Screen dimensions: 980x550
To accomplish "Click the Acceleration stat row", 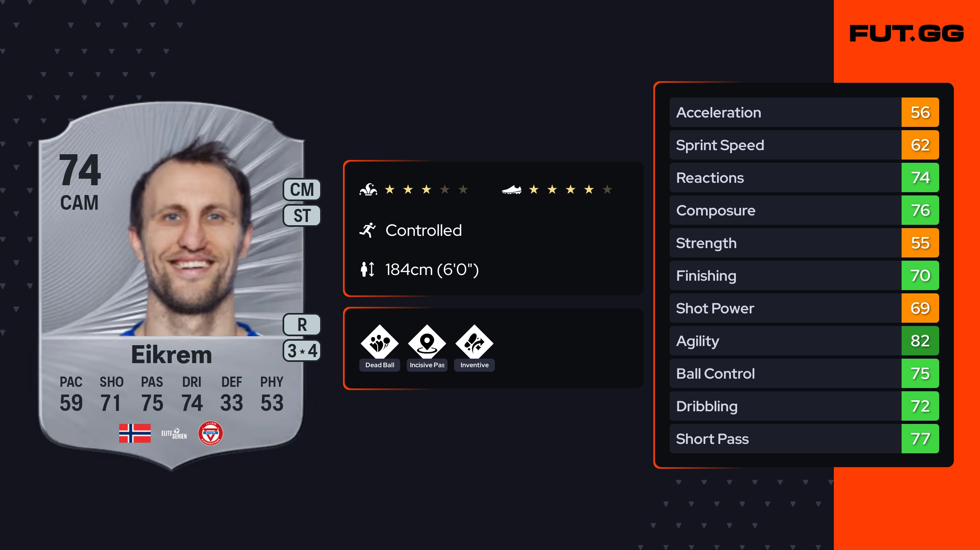I will click(784, 112).
